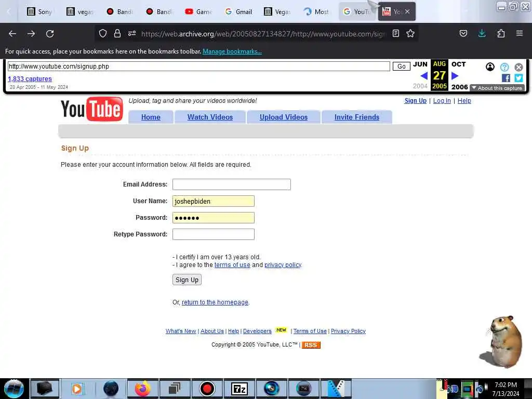Open the extensions puzzle icon
Viewport: 532px width, 399px height.
click(x=501, y=33)
